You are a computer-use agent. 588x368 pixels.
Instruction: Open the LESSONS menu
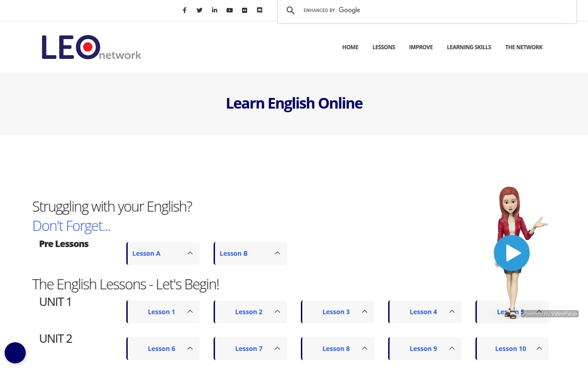click(x=384, y=47)
